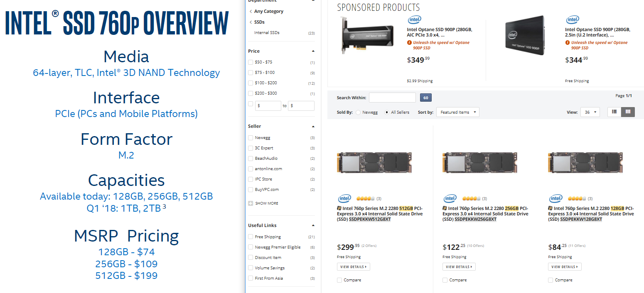Collapse the Useful Links section
Screen dimensions: 644x293
(x=313, y=226)
